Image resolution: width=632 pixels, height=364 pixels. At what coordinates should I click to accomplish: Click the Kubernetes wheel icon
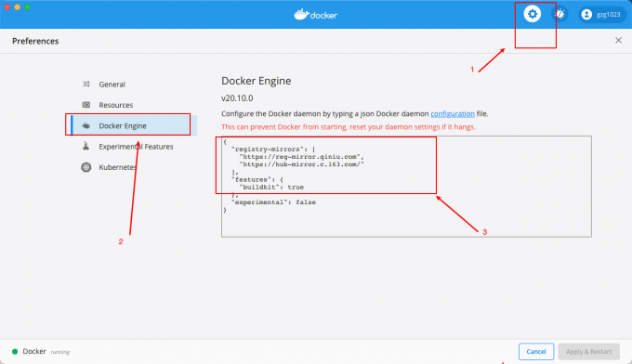86,167
